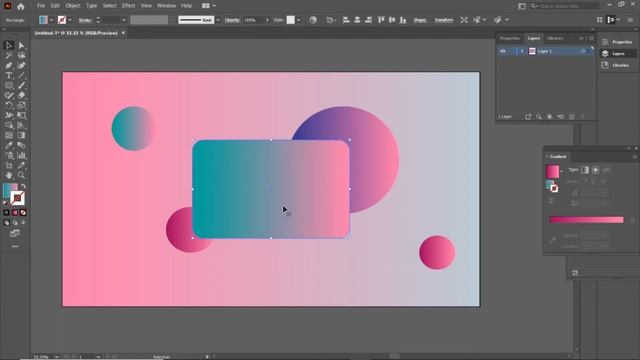The width and height of the screenshot is (640, 360).
Task: Select the Pen tool
Action: tap(9, 65)
